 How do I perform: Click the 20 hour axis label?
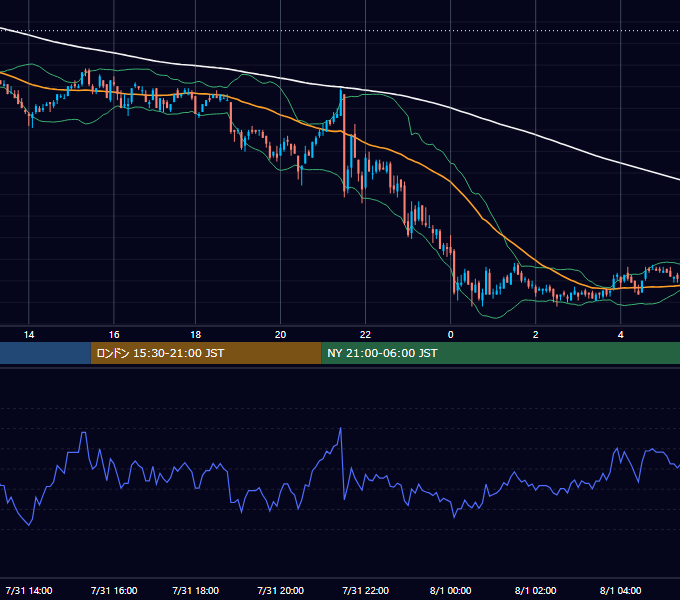(281, 335)
